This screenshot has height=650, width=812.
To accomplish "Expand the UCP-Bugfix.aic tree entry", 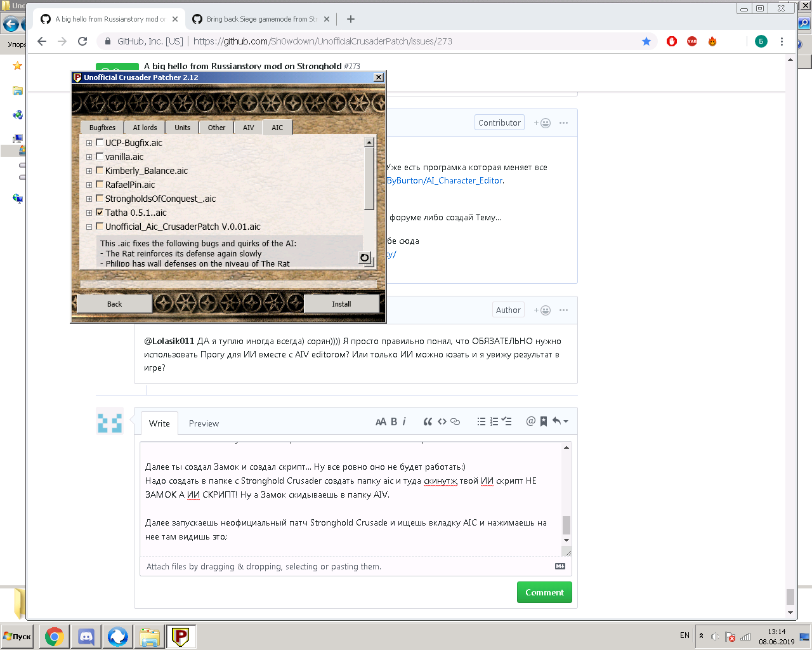I will tap(89, 143).
